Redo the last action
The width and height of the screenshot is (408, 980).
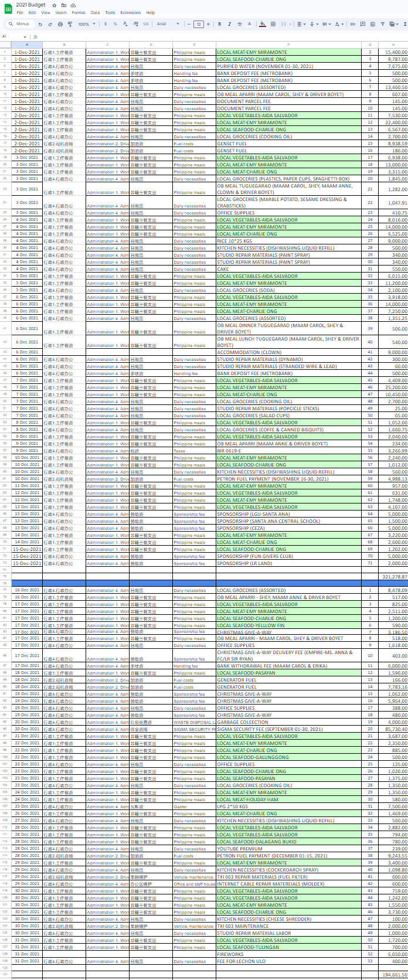tap(50, 24)
